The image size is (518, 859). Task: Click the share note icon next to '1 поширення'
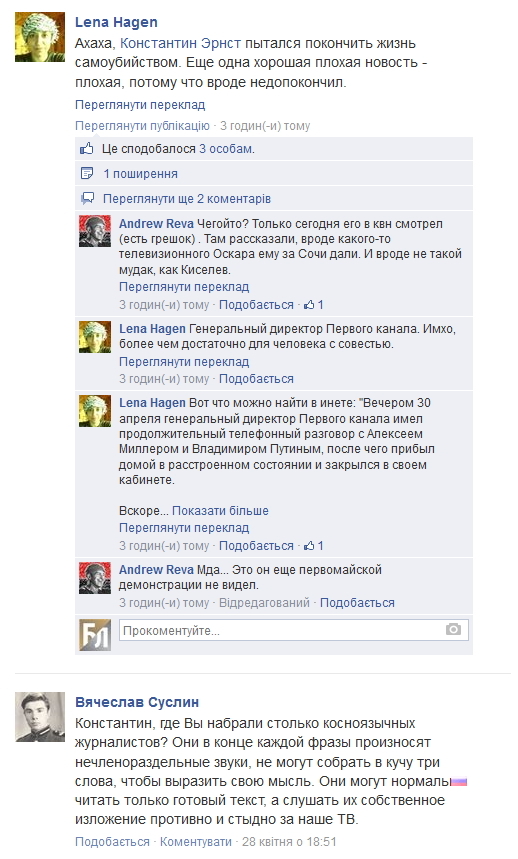[x=87, y=174]
